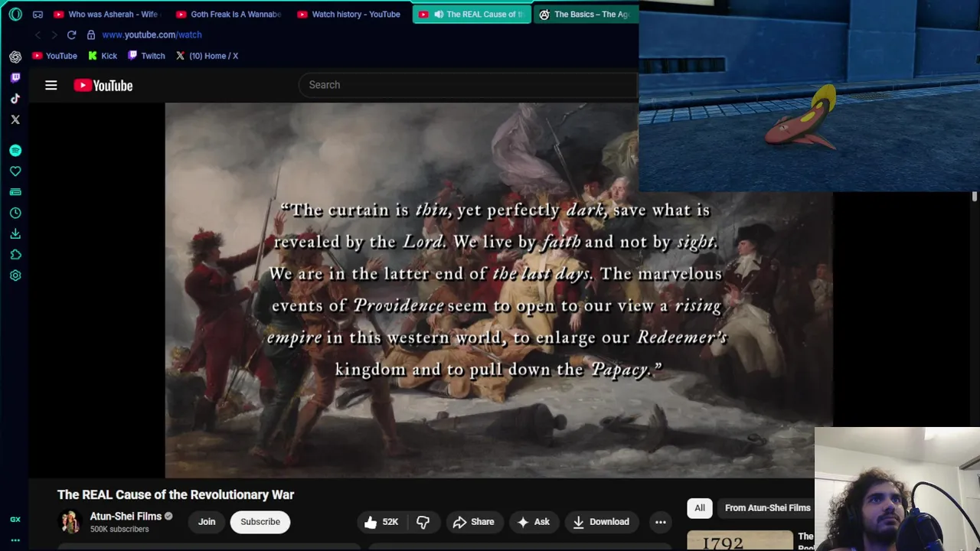
Task: Open more actions three-dot menu for video
Action: (x=660, y=522)
